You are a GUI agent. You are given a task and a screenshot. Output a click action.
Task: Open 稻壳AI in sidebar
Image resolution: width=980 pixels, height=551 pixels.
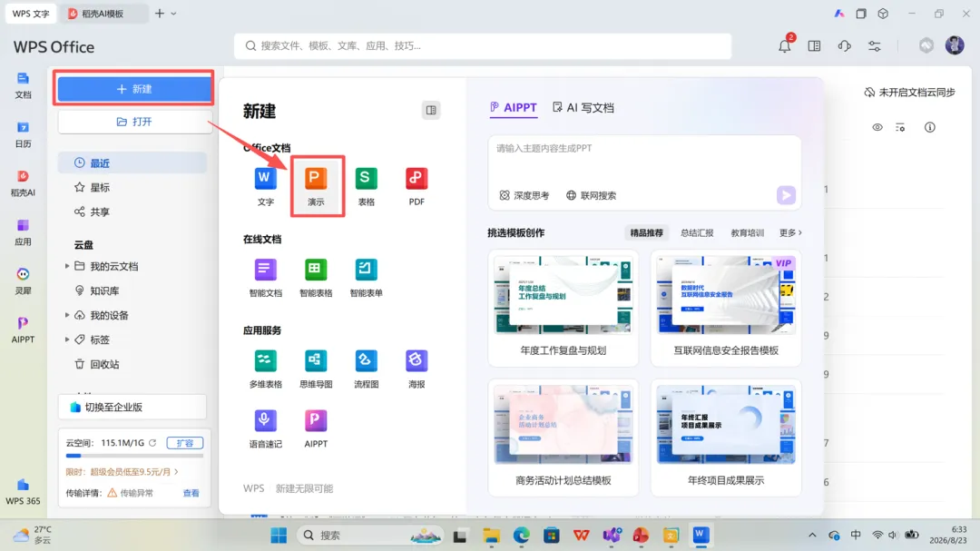tap(23, 183)
